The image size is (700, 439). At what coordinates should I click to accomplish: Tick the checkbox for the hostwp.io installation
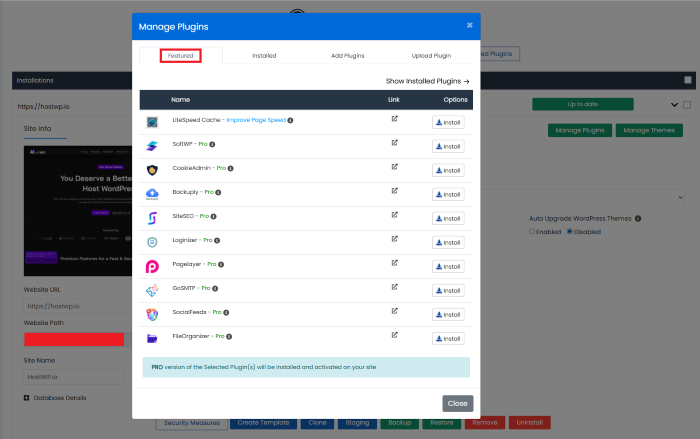coord(686,104)
